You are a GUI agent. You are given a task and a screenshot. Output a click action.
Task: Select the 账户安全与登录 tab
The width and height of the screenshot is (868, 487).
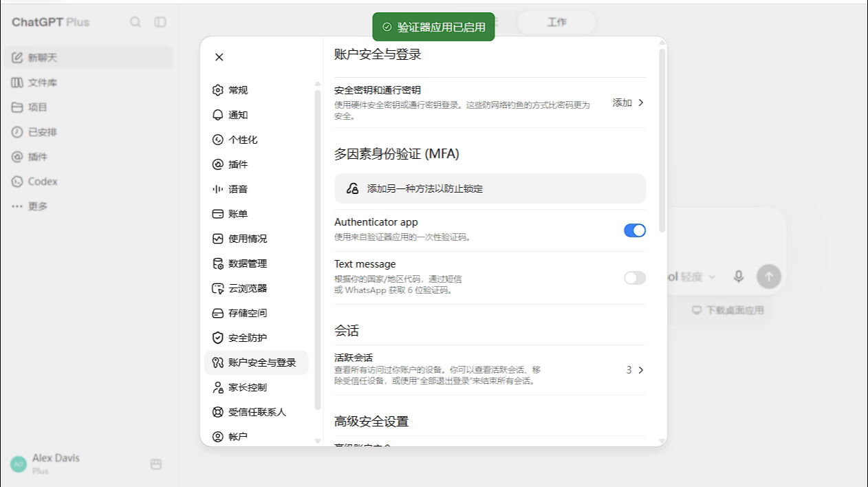(x=256, y=362)
